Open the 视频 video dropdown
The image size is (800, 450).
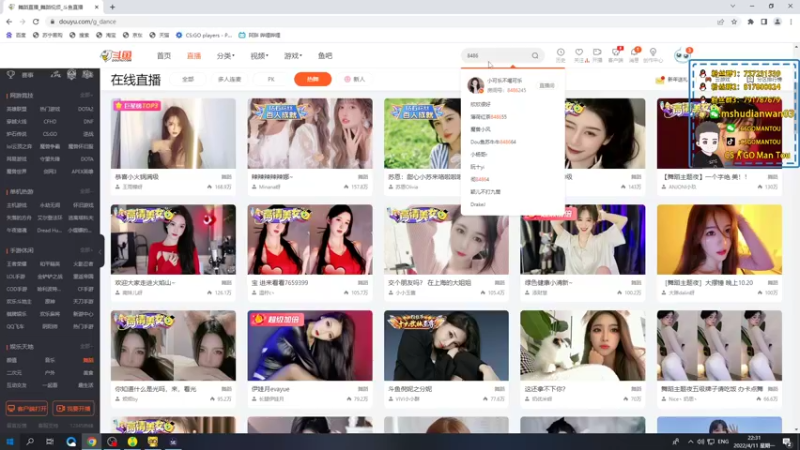[x=259, y=56]
